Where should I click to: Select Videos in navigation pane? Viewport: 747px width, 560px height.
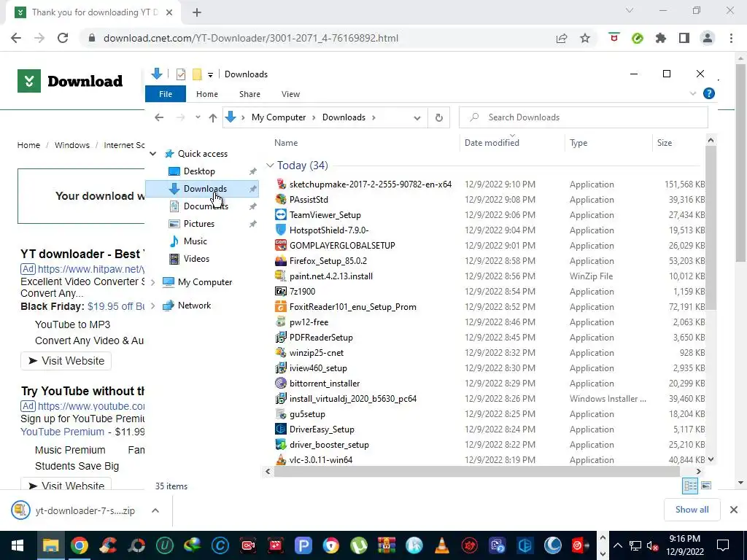click(x=196, y=259)
